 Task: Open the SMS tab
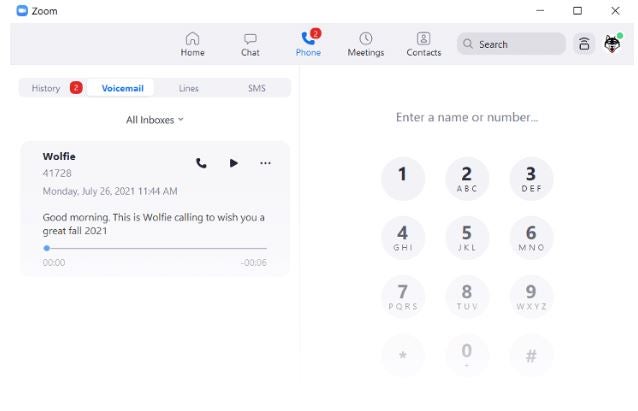(x=257, y=88)
